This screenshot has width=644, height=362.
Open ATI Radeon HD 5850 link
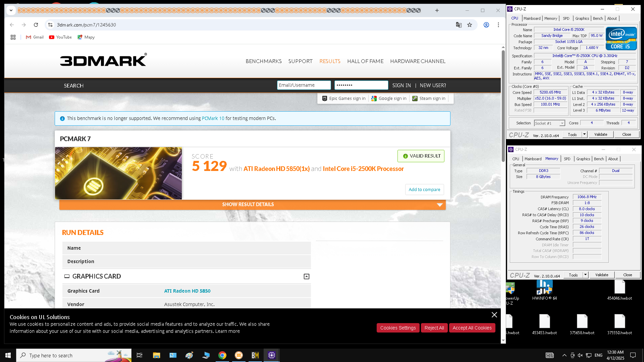pos(187,291)
